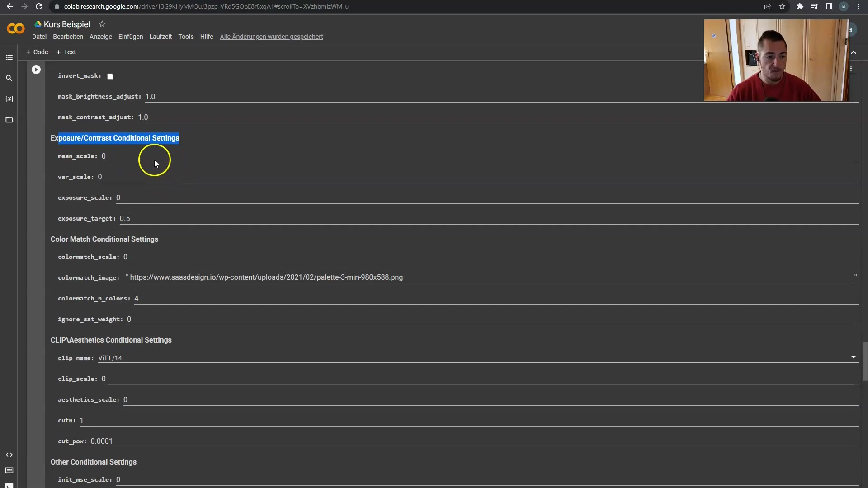The width and height of the screenshot is (868, 488).
Task: Expand the clip_name dropdown
Action: pos(853,357)
